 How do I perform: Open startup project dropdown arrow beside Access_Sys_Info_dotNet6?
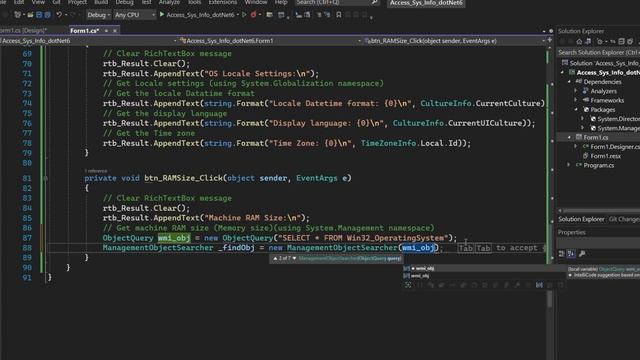[238, 15]
